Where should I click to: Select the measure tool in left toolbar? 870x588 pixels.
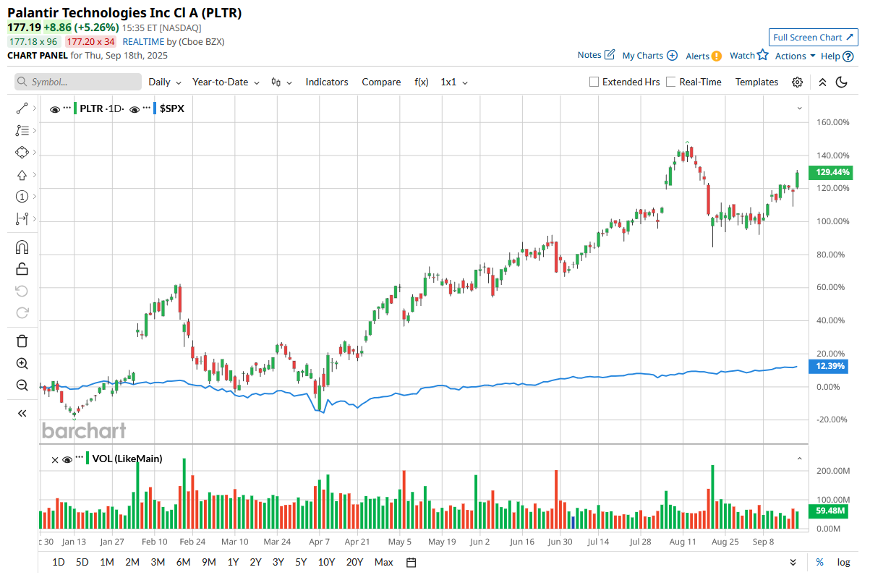pyautogui.click(x=22, y=219)
